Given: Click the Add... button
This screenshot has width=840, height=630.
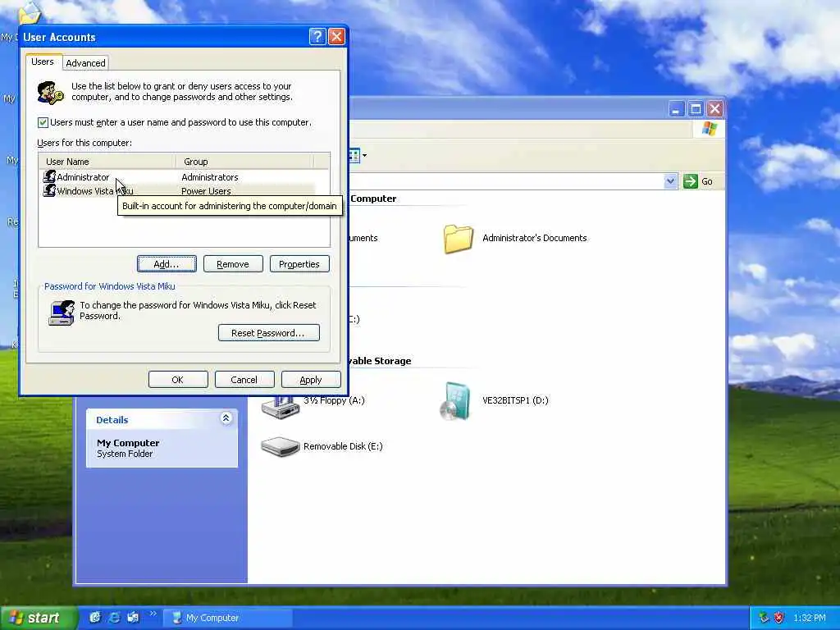Looking at the screenshot, I should pos(167,264).
